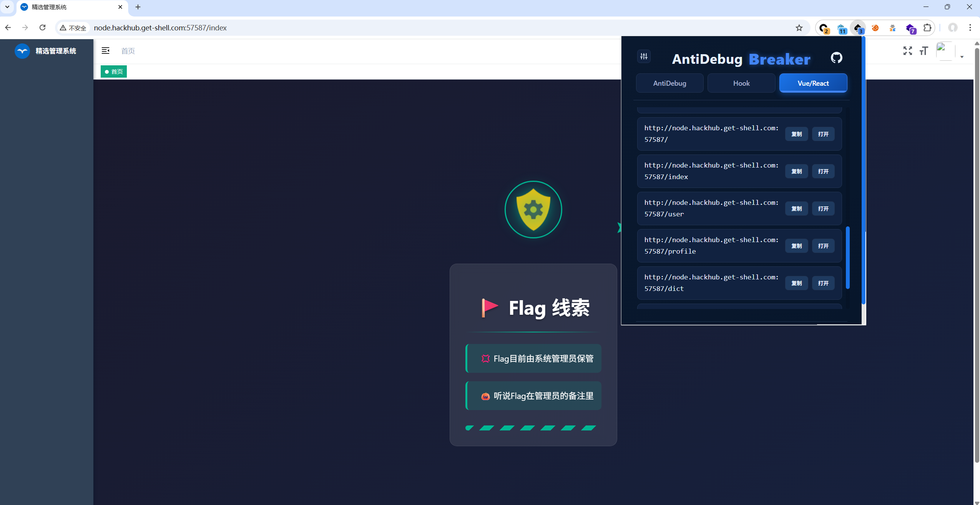Switch to the Hook tab

click(741, 83)
